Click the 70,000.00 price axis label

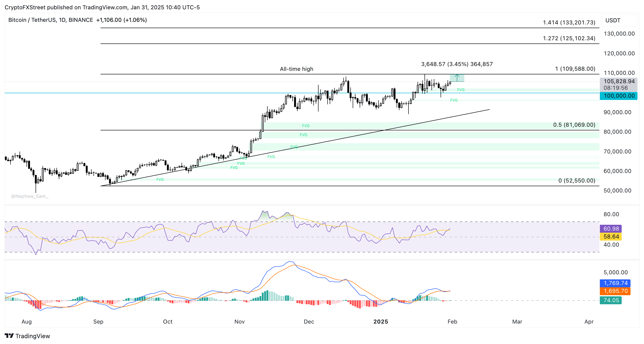coord(617,152)
